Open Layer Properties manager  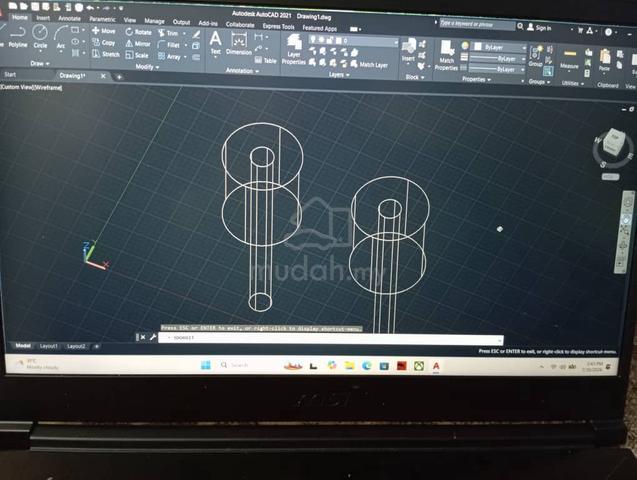(x=294, y=50)
